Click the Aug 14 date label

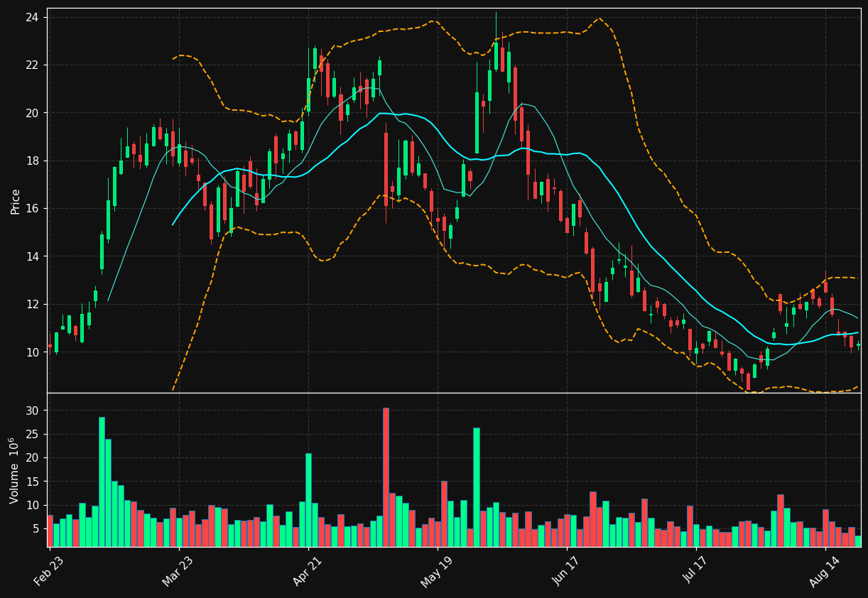[825, 571]
